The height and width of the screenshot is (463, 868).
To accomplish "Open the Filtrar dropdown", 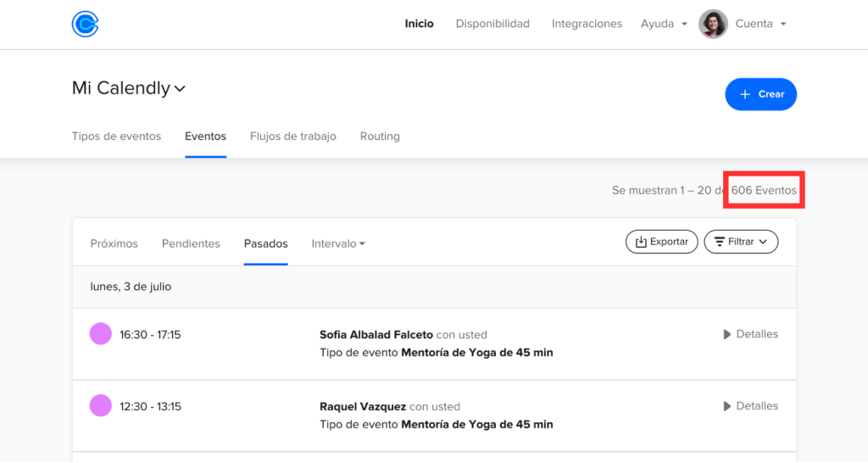I will (x=741, y=242).
